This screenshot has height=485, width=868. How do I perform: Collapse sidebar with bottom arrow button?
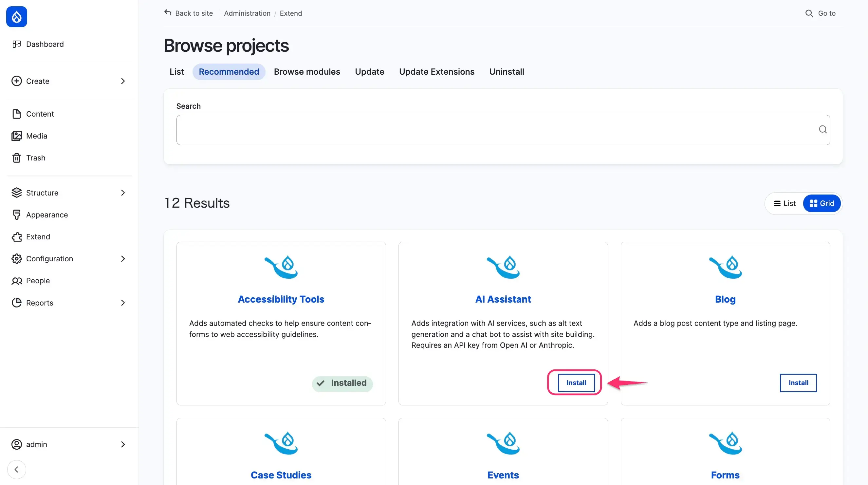pyautogui.click(x=16, y=469)
